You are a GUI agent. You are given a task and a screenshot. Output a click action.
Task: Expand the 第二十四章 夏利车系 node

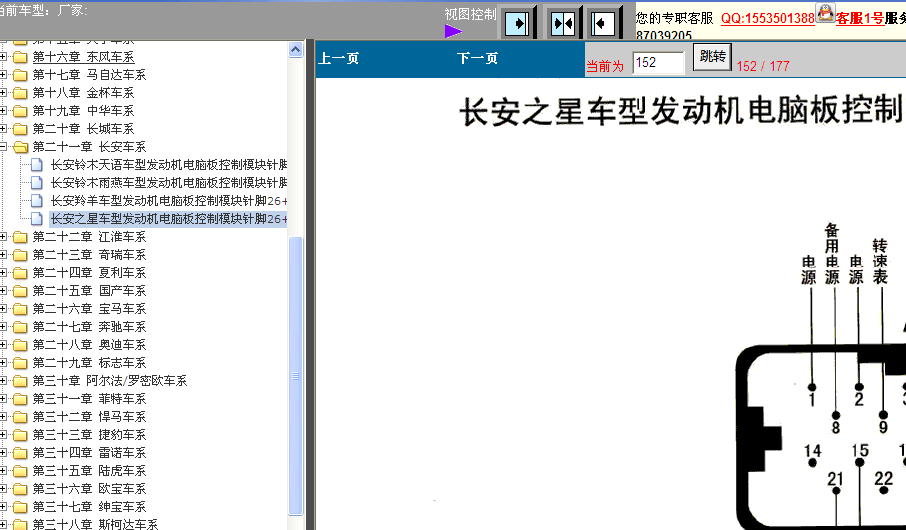coord(3,272)
